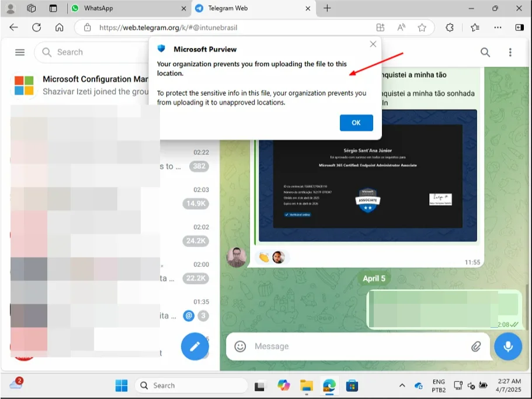This screenshot has height=399, width=532.
Task: Open the Telegram hamburger menu
Action: coord(20,52)
